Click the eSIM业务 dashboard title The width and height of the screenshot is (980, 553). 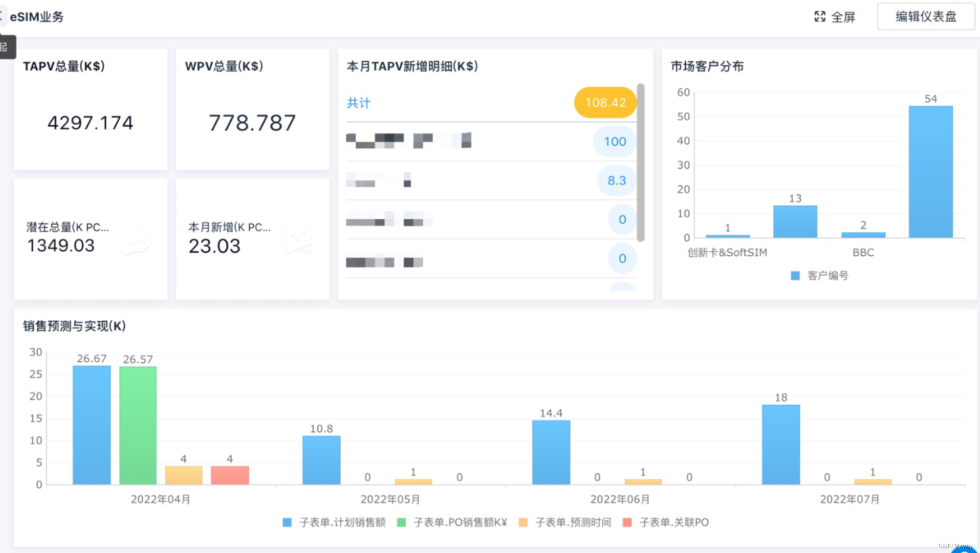pyautogui.click(x=37, y=17)
